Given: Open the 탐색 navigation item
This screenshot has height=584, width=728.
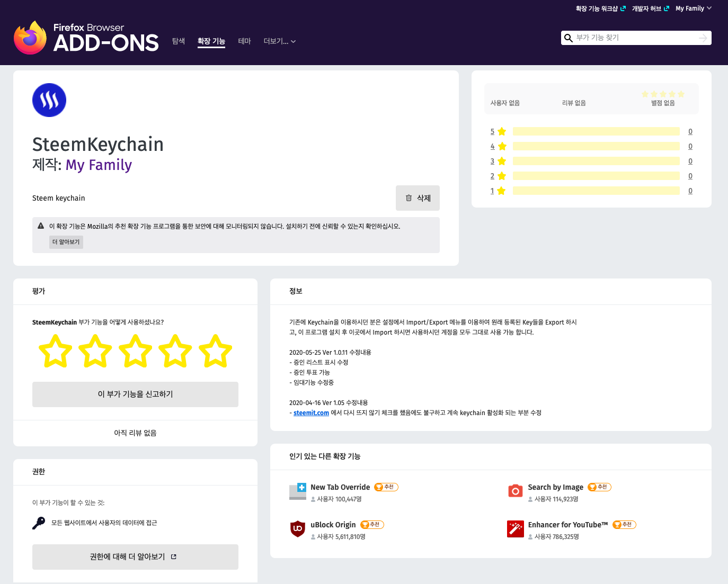Looking at the screenshot, I should click(x=179, y=41).
